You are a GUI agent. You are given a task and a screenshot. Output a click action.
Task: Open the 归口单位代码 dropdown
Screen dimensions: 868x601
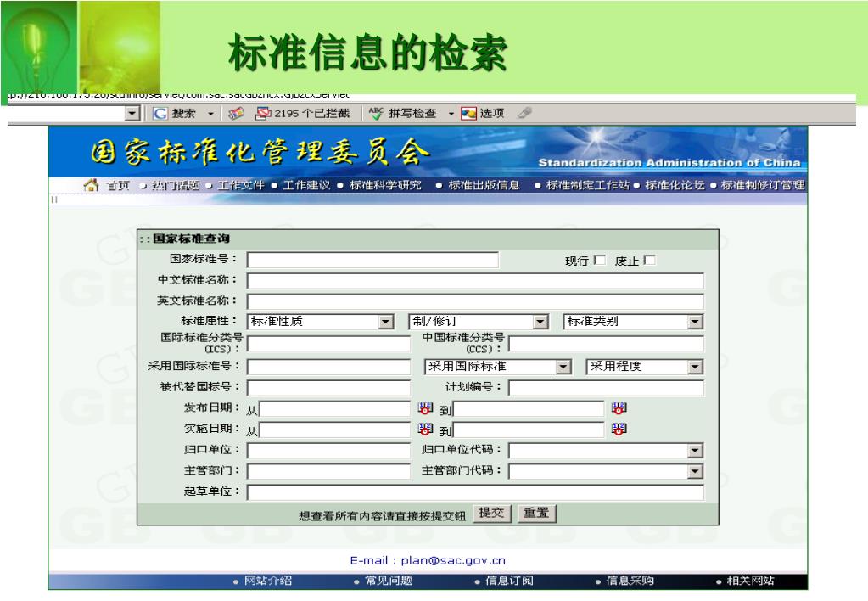click(606, 451)
